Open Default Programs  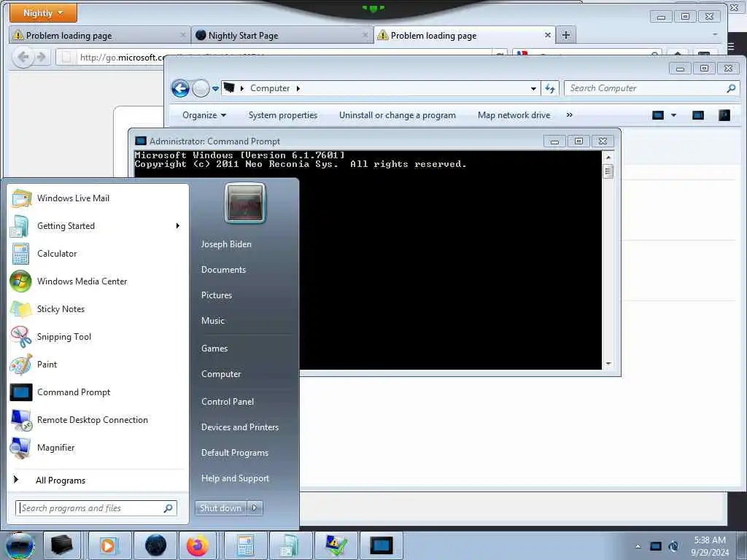[234, 452]
